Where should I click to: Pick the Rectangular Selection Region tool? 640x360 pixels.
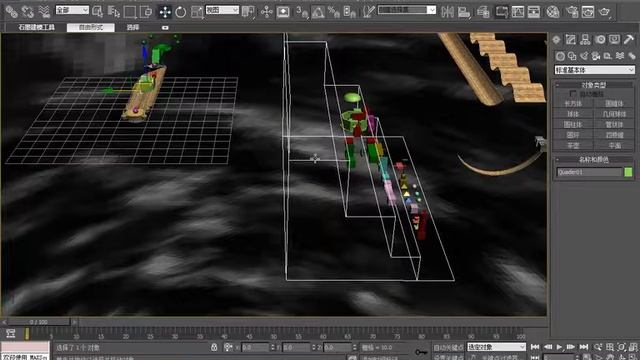pyautogui.click(x=130, y=11)
